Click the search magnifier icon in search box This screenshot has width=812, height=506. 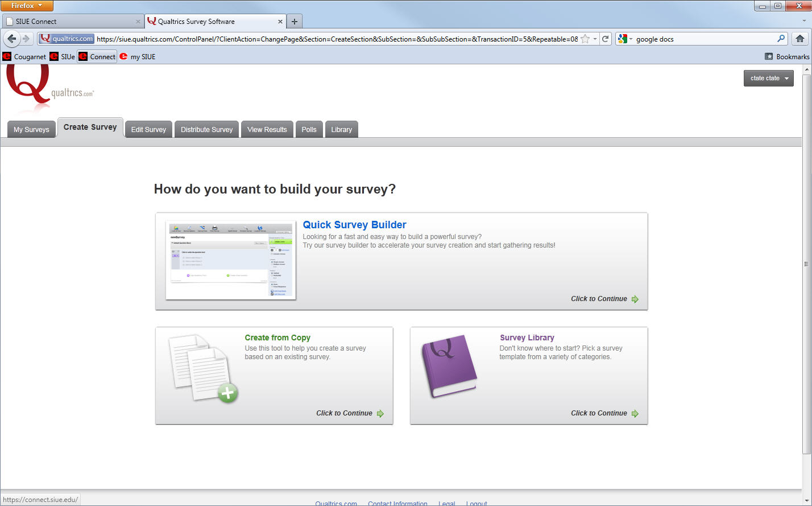click(781, 39)
